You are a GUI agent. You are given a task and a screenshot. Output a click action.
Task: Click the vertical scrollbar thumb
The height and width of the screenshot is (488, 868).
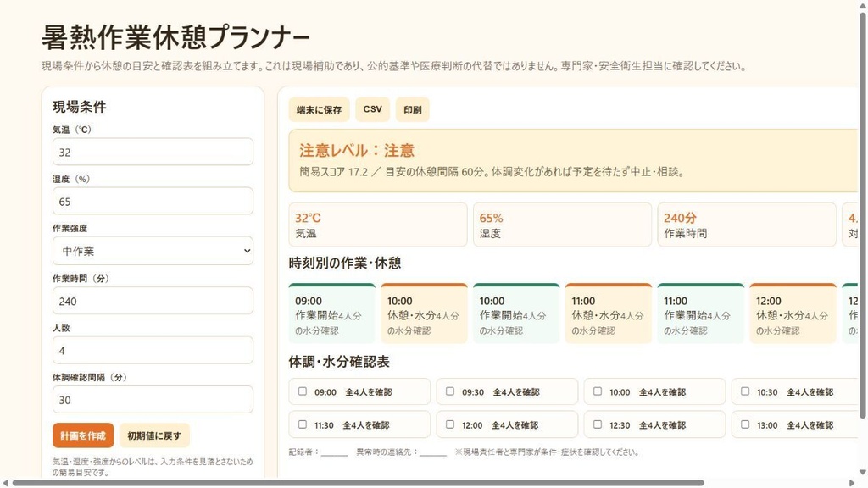pos(862,216)
